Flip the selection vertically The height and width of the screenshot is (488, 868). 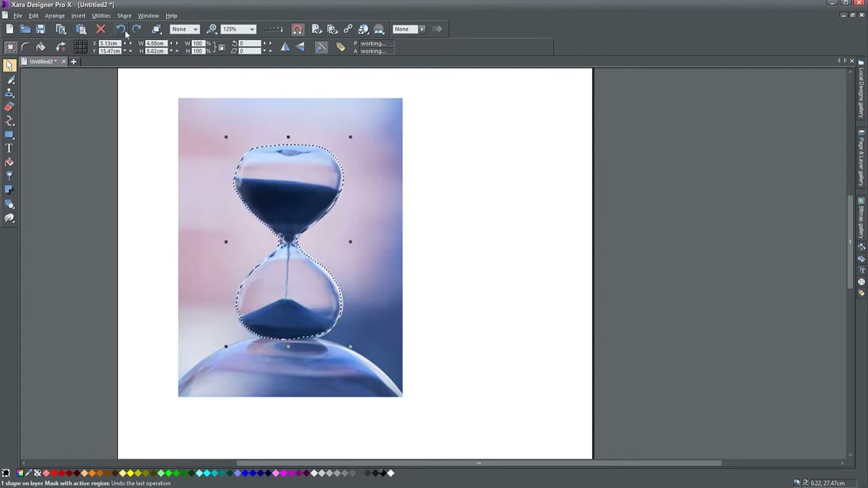tap(300, 47)
